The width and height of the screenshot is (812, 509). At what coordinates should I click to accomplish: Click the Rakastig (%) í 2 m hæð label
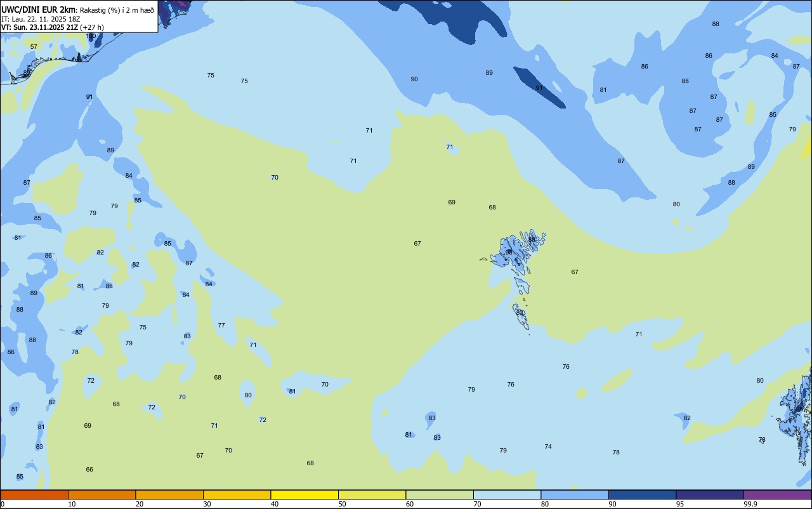tap(117, 10)
